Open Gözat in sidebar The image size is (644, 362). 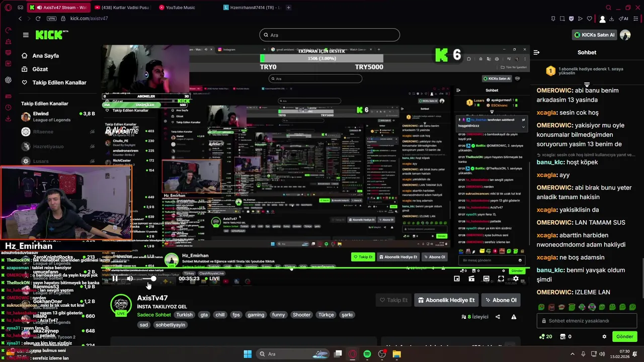click(x=40, y=69)
